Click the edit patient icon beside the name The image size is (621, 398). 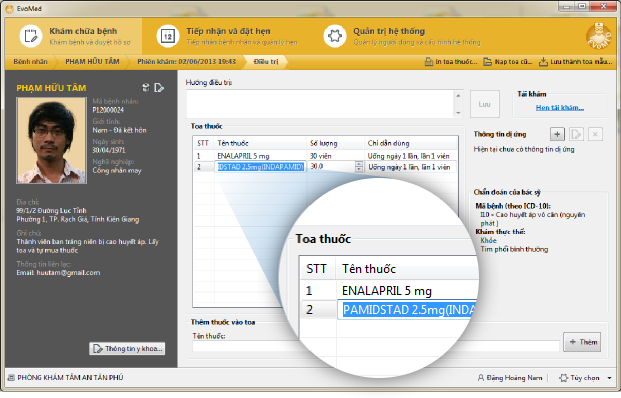tap(159, 88)
